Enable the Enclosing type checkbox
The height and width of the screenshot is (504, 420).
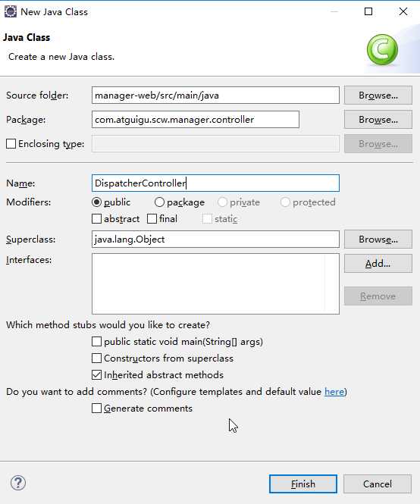point(11,144)
